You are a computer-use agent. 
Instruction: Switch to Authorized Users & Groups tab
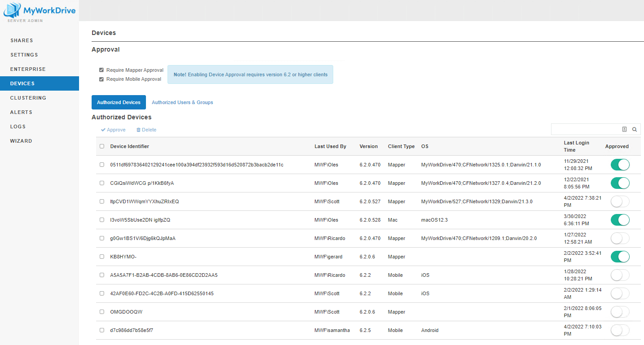click(182, 102)
